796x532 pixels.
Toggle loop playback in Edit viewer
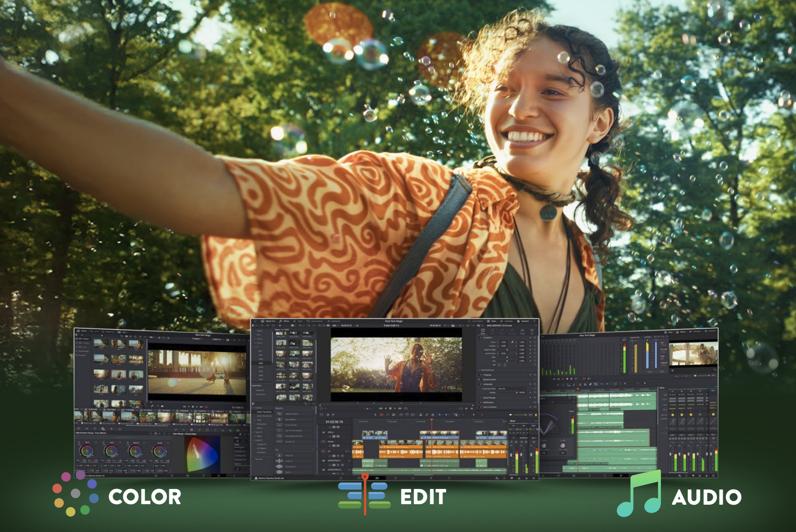[406, 408]
